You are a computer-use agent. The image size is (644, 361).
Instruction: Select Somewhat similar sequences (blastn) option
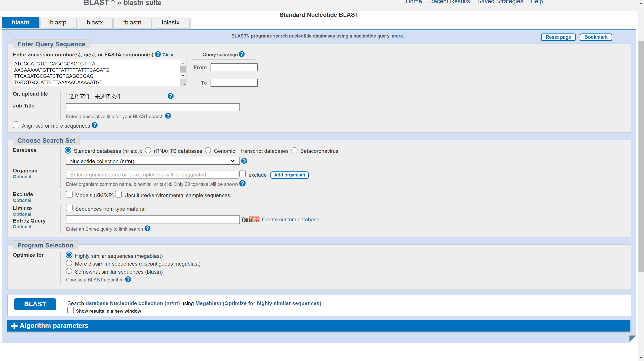[69, 271]
